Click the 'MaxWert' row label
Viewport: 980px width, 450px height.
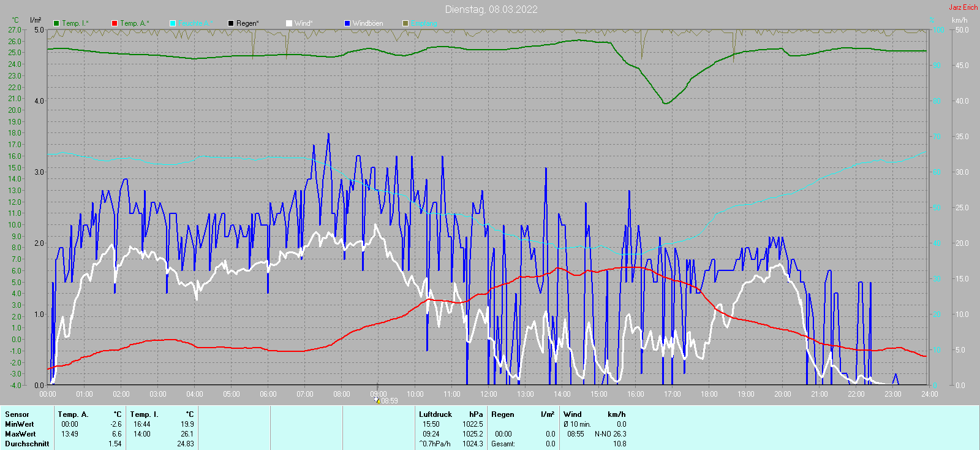[x=20, y=434]
